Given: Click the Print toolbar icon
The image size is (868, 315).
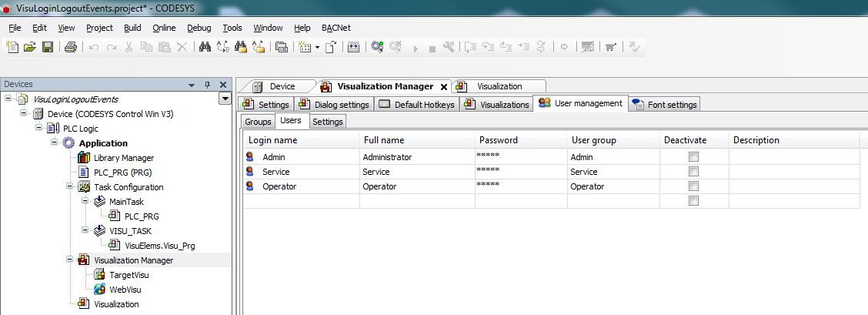Looking at the screenshot, I should [71, 47].
